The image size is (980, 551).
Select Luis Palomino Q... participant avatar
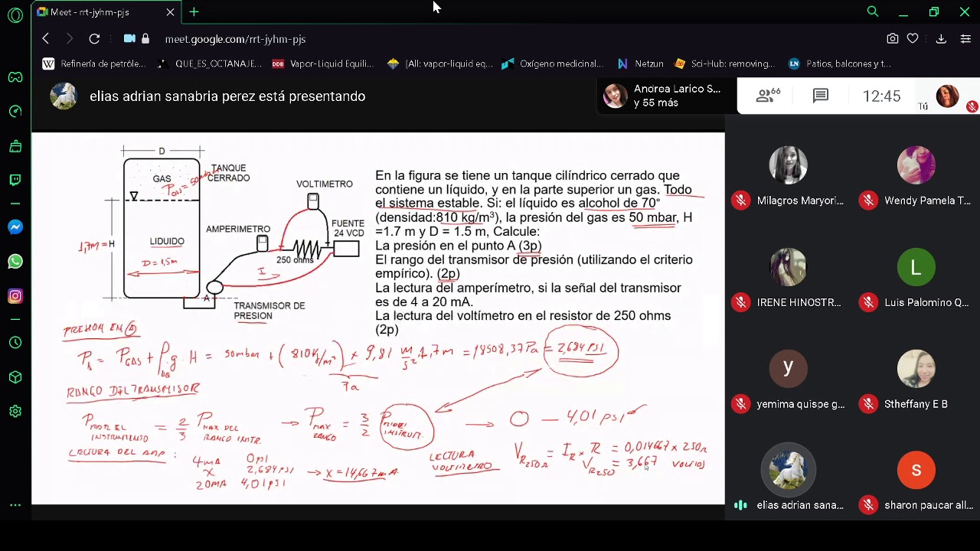(916, 268)
